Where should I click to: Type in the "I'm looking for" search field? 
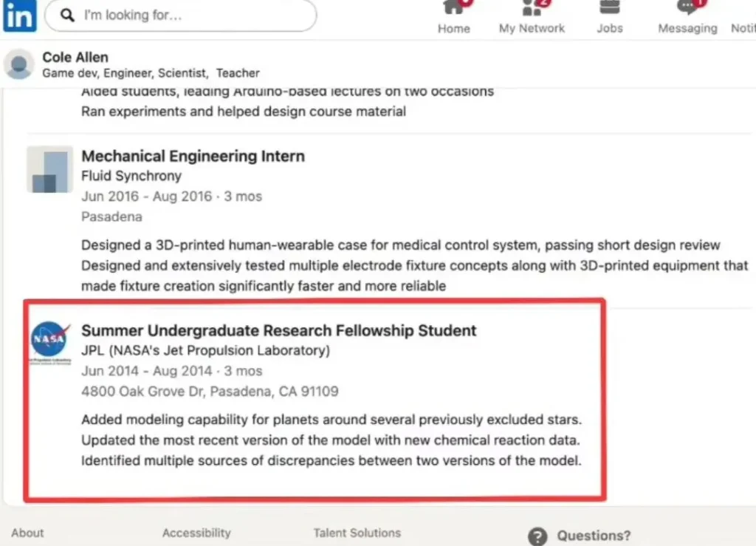pyautogui.click(x=192, y=16)
